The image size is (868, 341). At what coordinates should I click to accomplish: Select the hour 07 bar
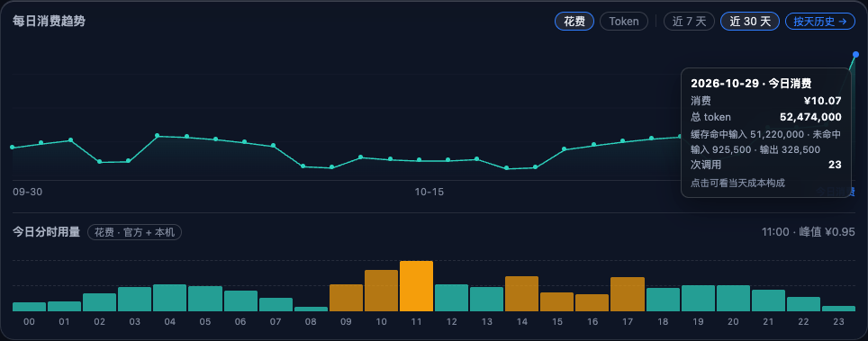click(276, 304)
